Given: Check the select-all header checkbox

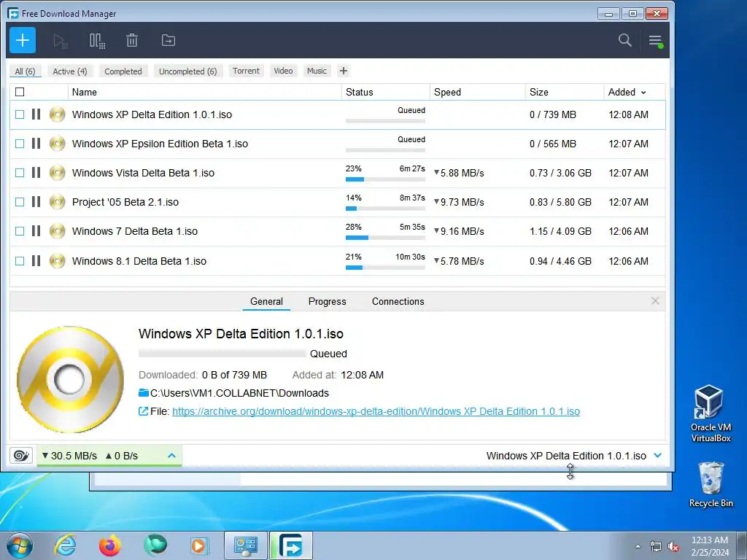Looking at the screenshot, I should (20, 92).
